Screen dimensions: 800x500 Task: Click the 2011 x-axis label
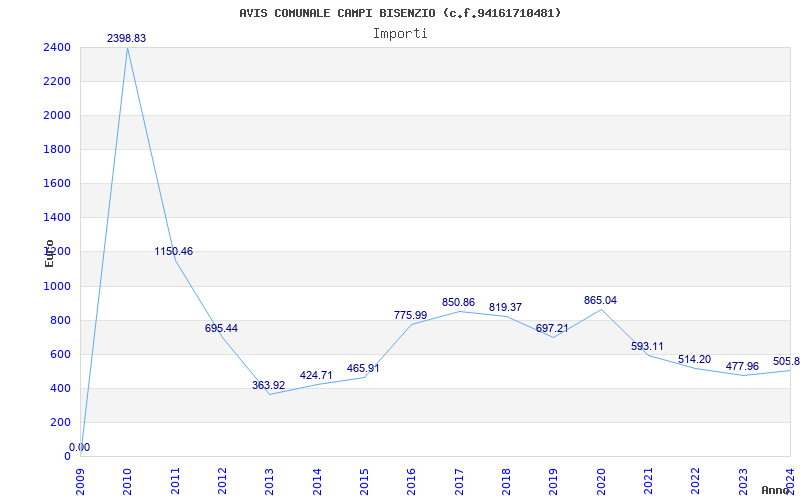click(x=175, y=482)
